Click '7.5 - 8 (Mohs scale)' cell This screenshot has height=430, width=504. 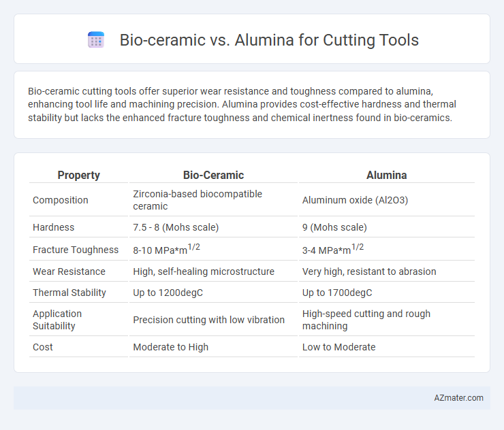[x=176, y=227]
